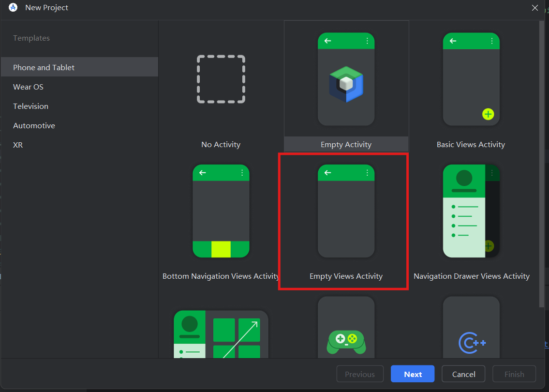This screenshot has width=549, height=392.
Task: Close the New Project dialog
Action: 534,8
